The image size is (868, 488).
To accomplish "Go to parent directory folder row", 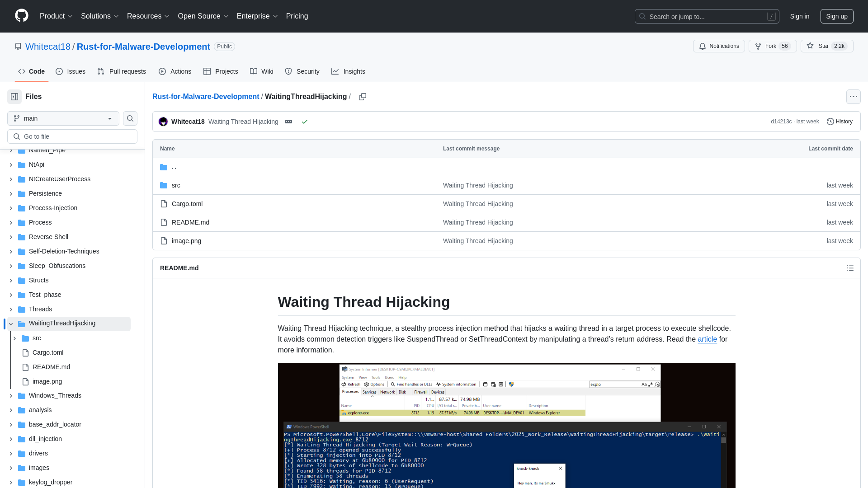I will 506,167.
